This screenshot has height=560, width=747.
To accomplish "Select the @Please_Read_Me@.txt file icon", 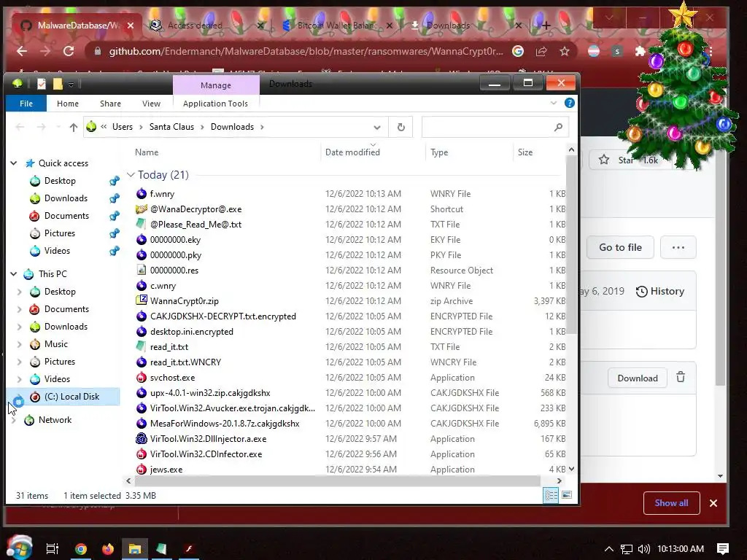I will 142,225.
